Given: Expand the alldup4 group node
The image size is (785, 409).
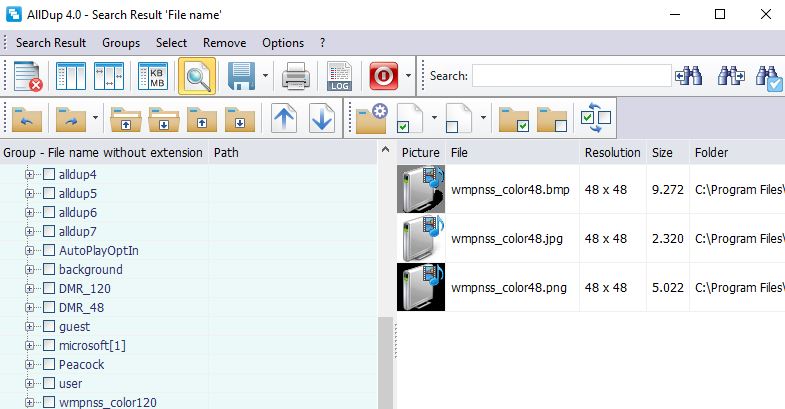Looking at the screenshot, I should [x=30, y=174].
